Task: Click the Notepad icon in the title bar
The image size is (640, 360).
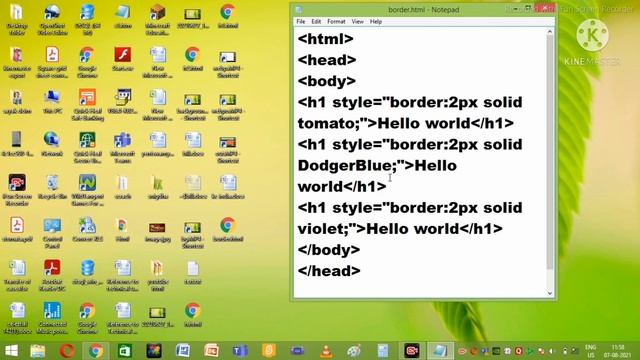Action: (x=299, y=9)
